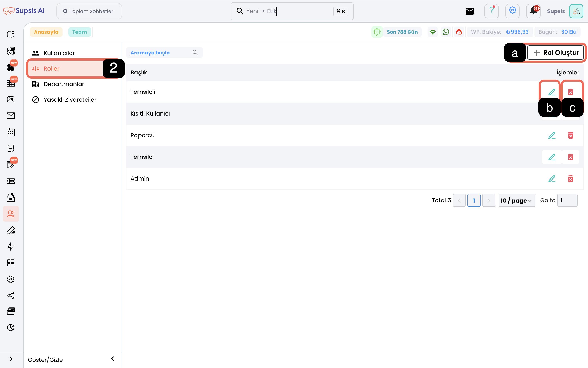Collapse the Göster/Gizle panel chevron

(x=113, y=359)
